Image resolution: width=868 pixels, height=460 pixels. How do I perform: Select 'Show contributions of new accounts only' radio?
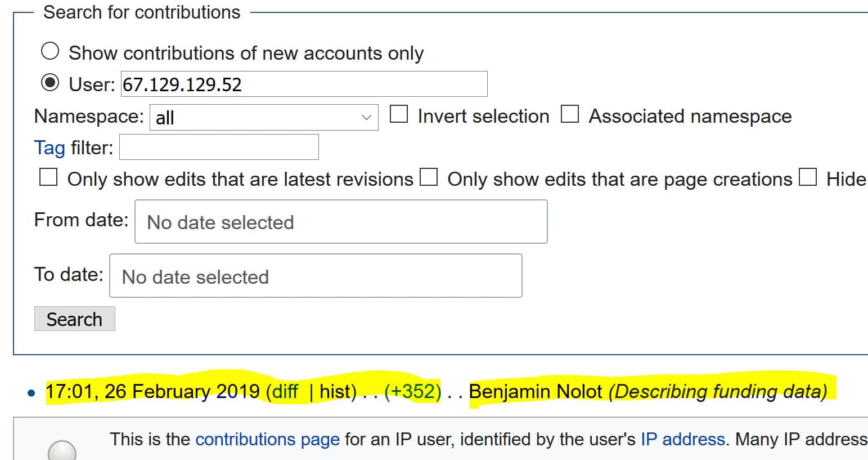tap(50, 51)
